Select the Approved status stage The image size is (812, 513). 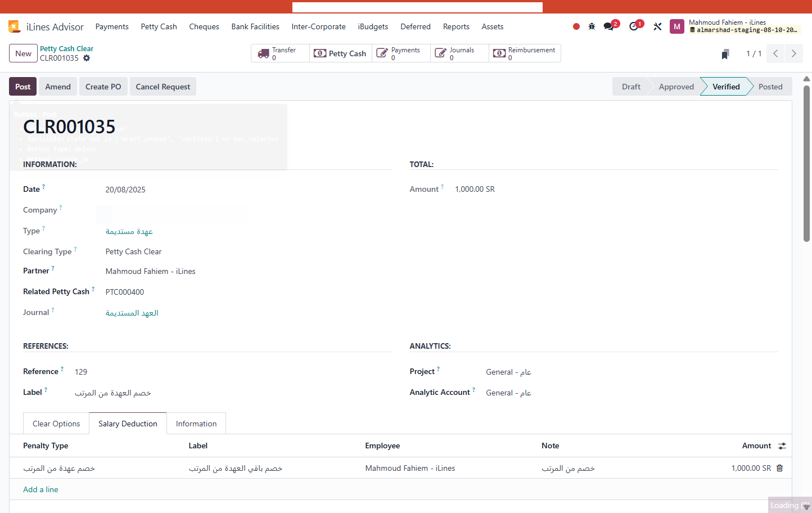coord(676,87)
